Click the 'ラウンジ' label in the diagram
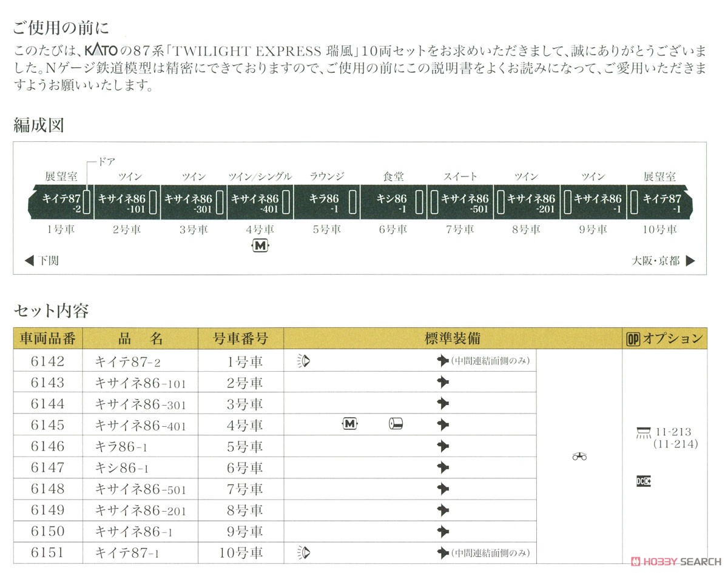 pos(327,176)
